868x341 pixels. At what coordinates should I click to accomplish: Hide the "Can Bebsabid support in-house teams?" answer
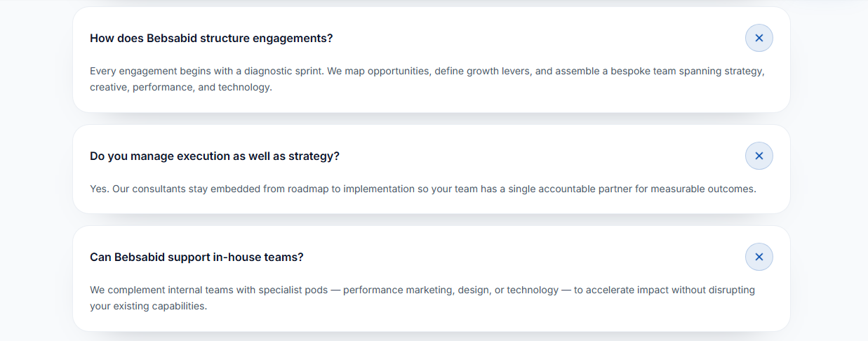point(759,257)
